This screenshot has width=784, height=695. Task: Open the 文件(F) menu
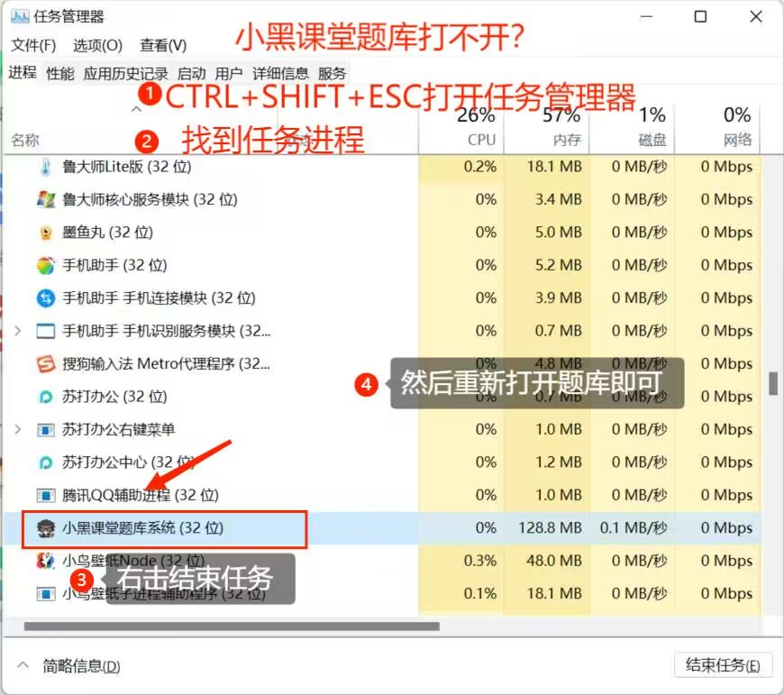[33, 45]
